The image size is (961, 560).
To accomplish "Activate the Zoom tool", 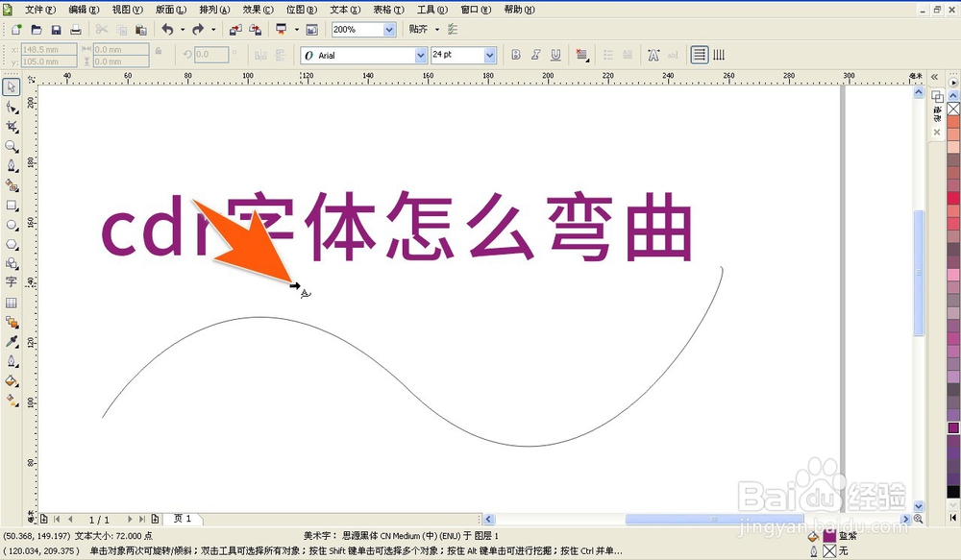I will coord(12,147).
